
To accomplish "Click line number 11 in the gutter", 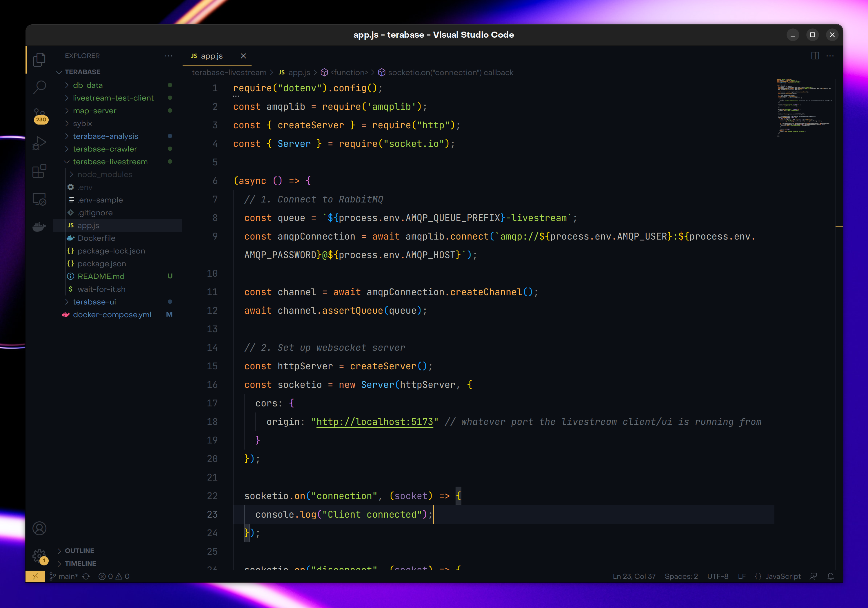I will pos(212,292).
